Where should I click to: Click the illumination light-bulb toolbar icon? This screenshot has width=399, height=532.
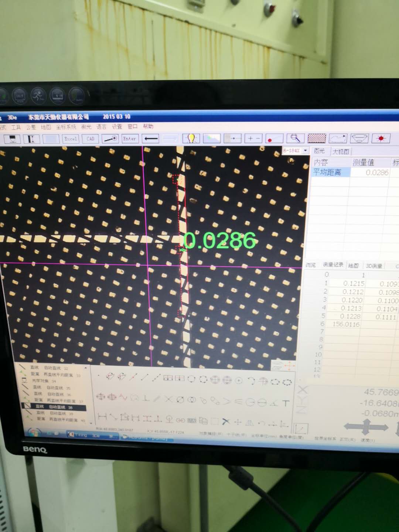(191, 138)
